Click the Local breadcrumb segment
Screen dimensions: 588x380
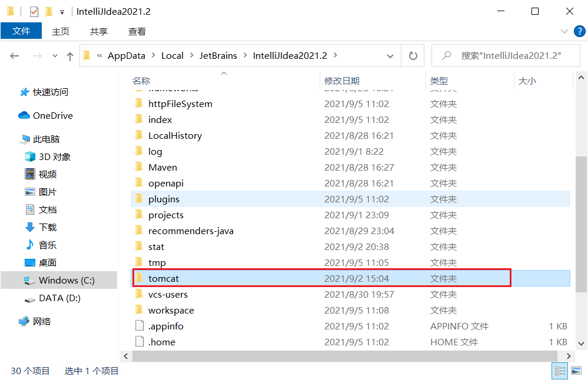pos(172,56)
